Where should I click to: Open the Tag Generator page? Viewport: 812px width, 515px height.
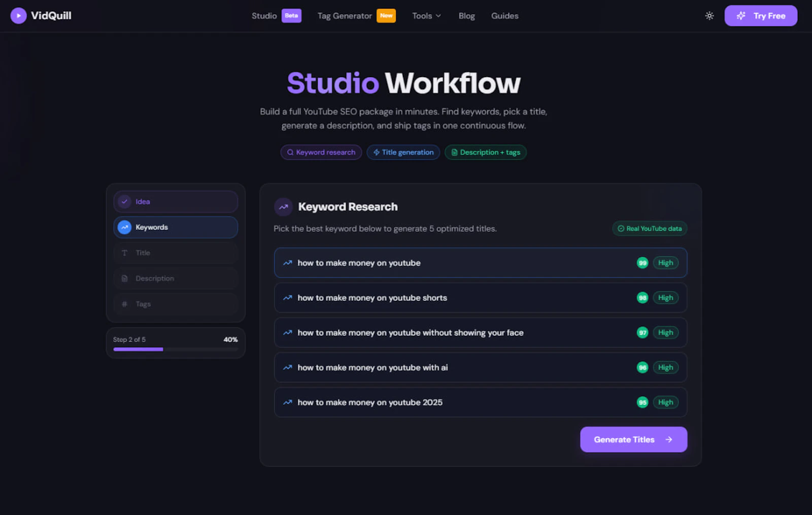[345, 16]
